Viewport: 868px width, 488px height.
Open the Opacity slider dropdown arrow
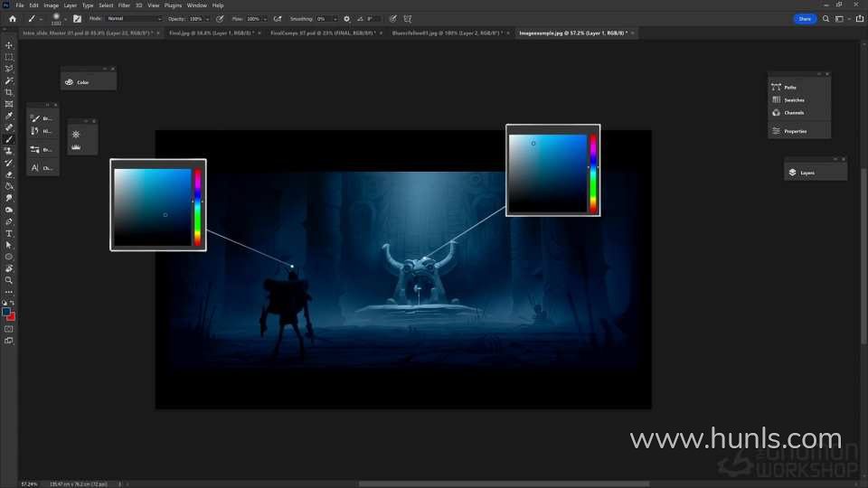coord(208,19)
